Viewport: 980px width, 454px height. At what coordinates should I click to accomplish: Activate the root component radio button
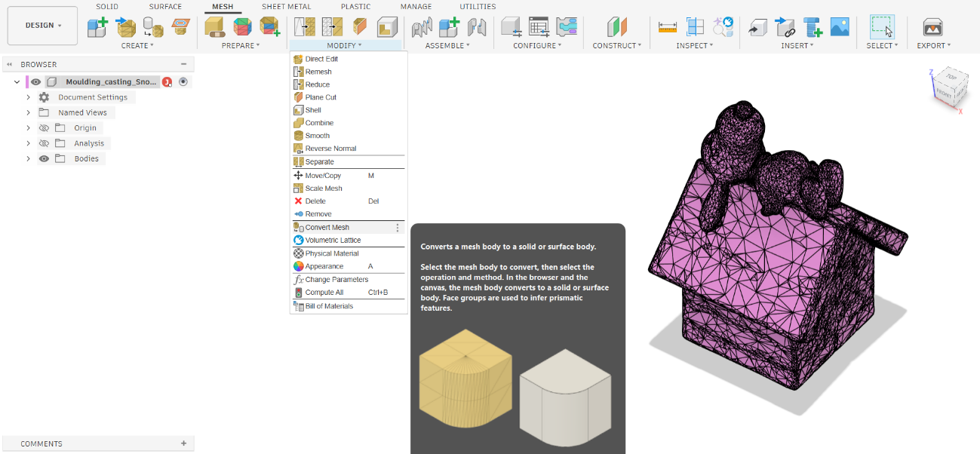[183, 81]
